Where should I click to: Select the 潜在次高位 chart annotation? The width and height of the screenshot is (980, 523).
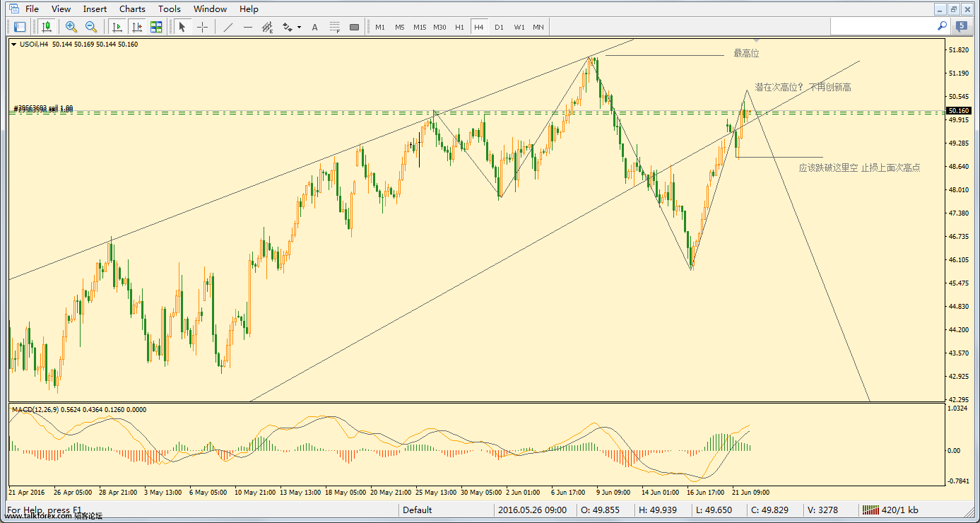(803, 87)
